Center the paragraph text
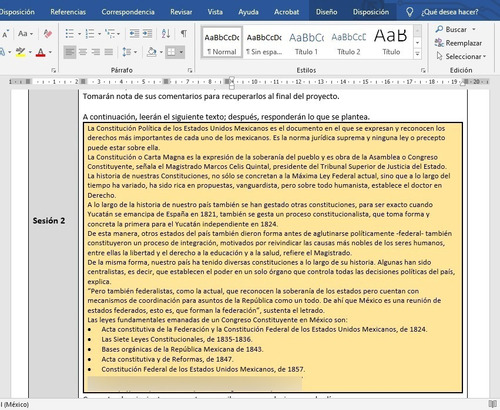Image resolution: width=500 pixels, height=410 pixels. coord(83,52)
